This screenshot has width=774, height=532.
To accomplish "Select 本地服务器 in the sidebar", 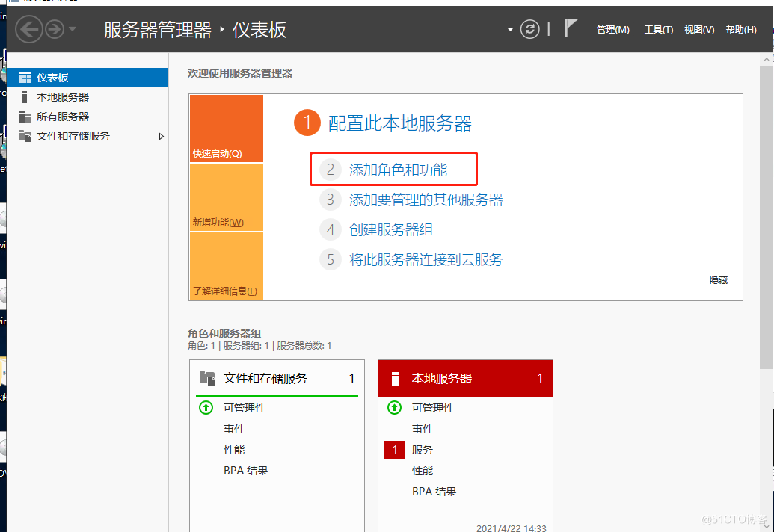I will coord(87,97).
